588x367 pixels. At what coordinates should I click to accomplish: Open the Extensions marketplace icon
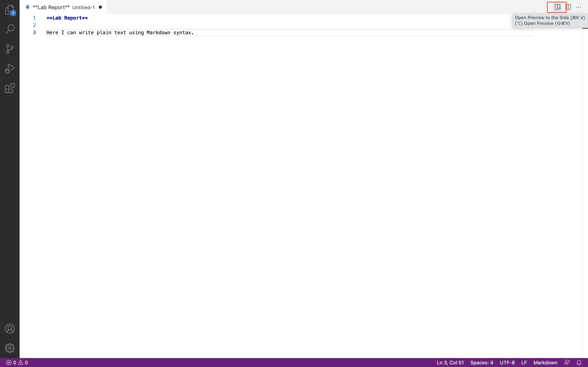tap(10, 88)
